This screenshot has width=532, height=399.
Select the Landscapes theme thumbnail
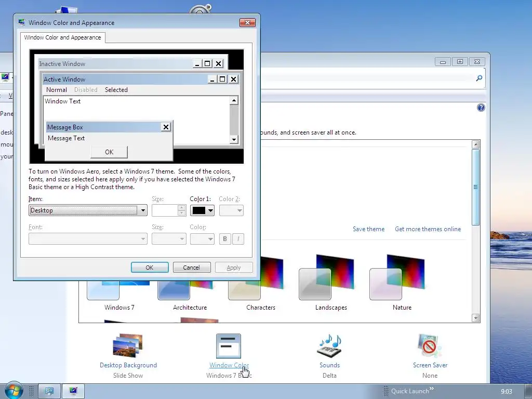coord(326,277)
